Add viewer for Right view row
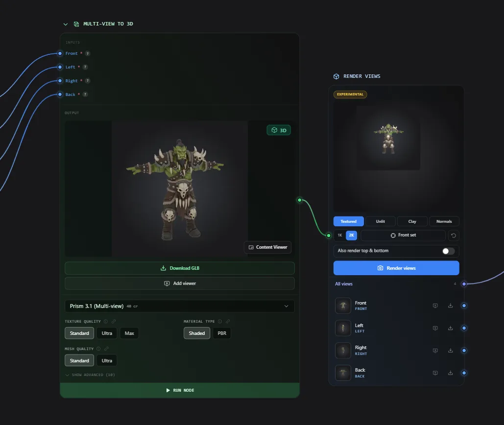 point(435,351)
